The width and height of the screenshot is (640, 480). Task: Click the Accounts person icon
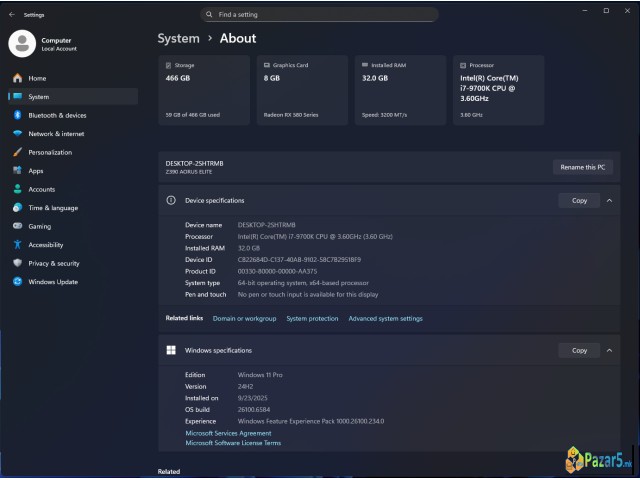pos(18,189)
